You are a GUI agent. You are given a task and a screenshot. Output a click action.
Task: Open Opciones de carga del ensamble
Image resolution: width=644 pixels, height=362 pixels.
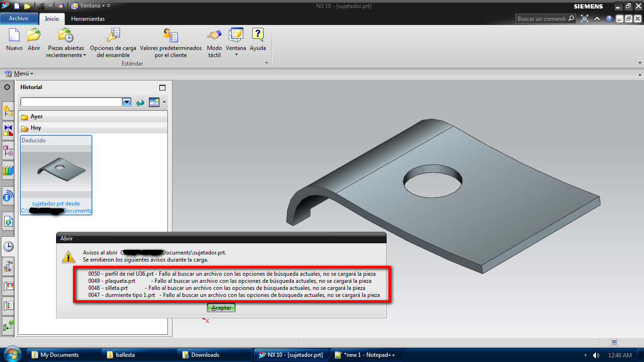tap(113, 43)
